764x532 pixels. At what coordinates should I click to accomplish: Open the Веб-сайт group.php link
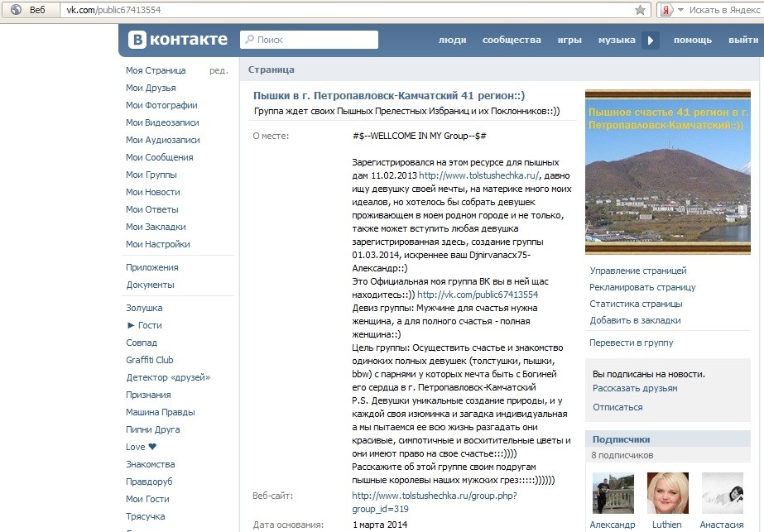[x=434, y=502]
